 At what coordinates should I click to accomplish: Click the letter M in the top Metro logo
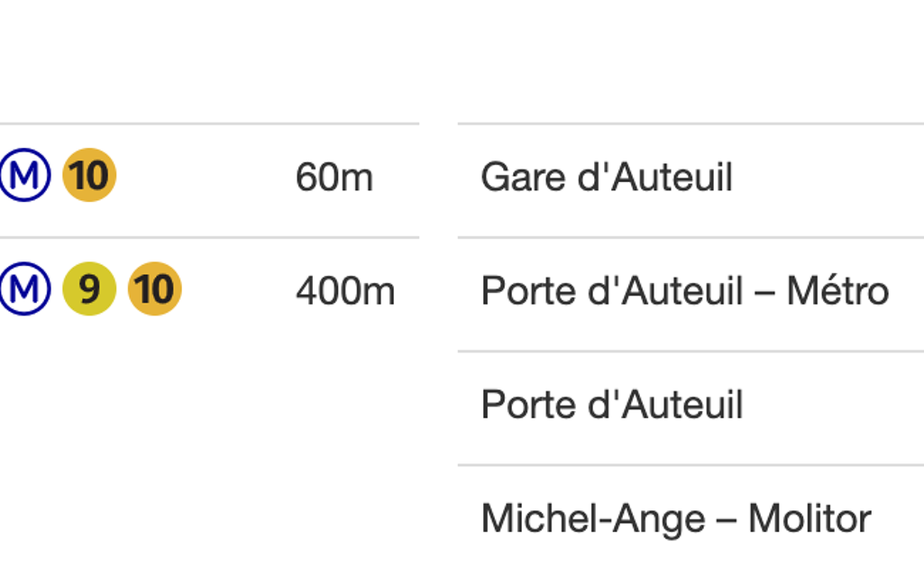click(x=24, y=175)
